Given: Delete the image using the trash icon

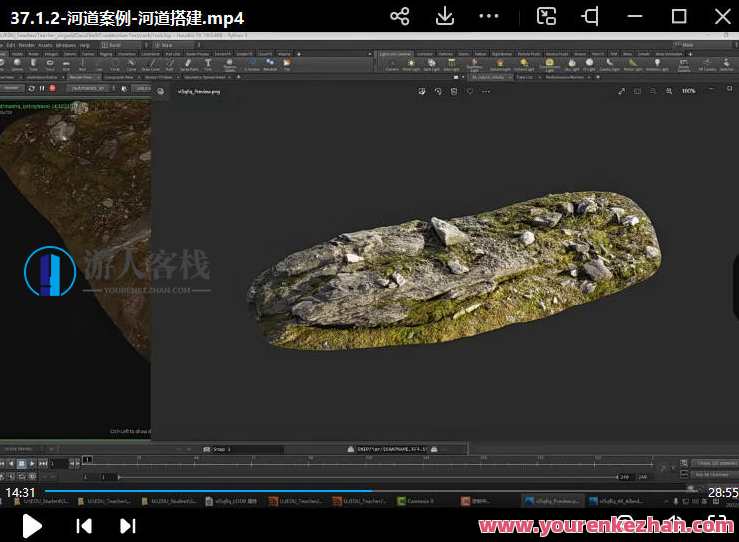Looking at the screenshot, I should click(x=455, y=92).
